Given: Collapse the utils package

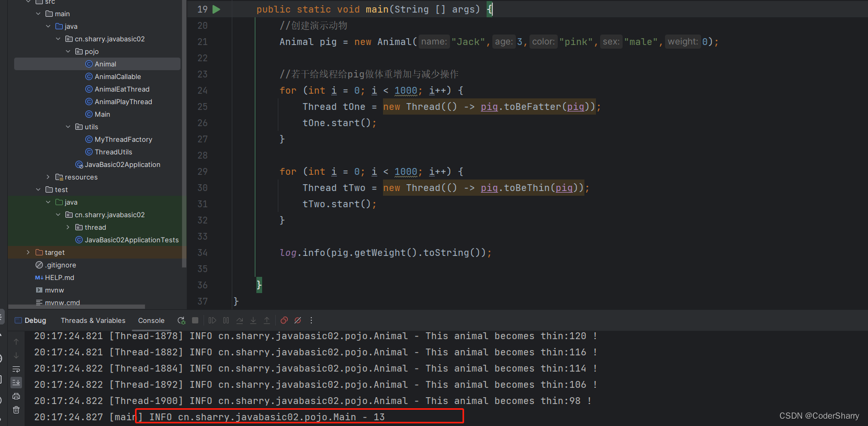Looking at the screenshot, I should pos(68,127).
